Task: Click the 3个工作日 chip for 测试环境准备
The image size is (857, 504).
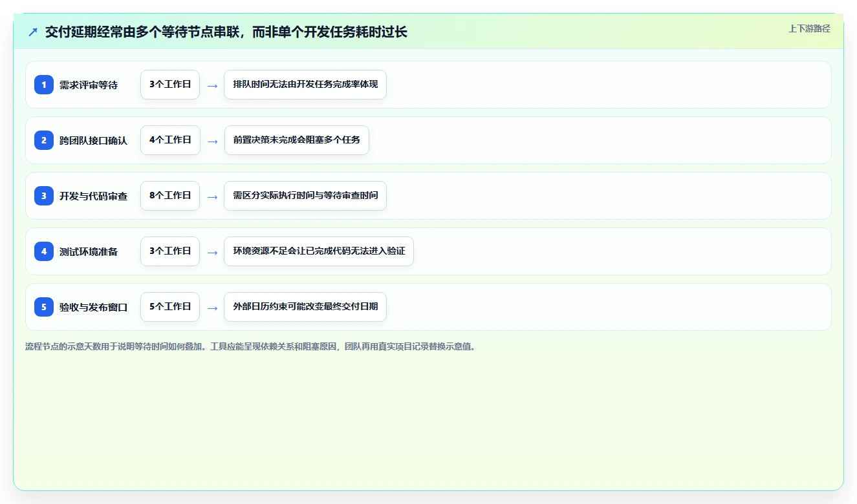Action: pyautogui.click(x=170, y=251)
